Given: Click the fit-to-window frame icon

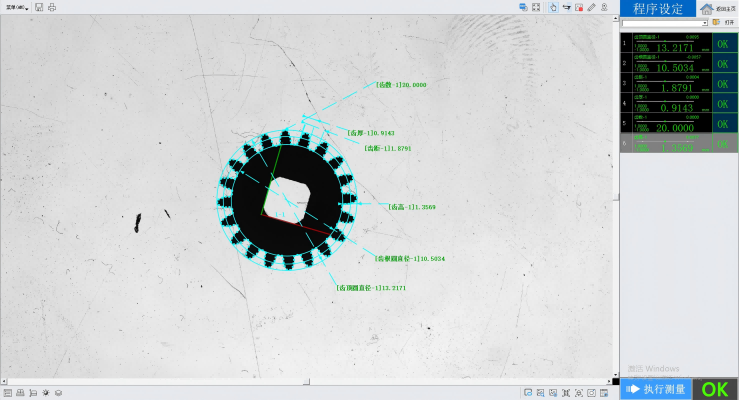Looking at the screenshot, I should pos(536,7).
